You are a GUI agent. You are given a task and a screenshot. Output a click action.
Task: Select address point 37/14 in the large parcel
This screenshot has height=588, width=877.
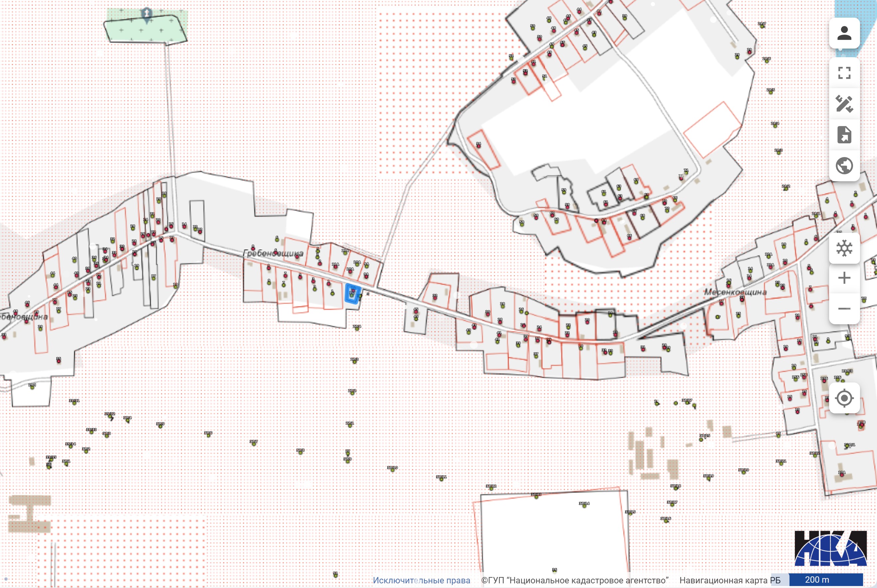tap(584, 506)
